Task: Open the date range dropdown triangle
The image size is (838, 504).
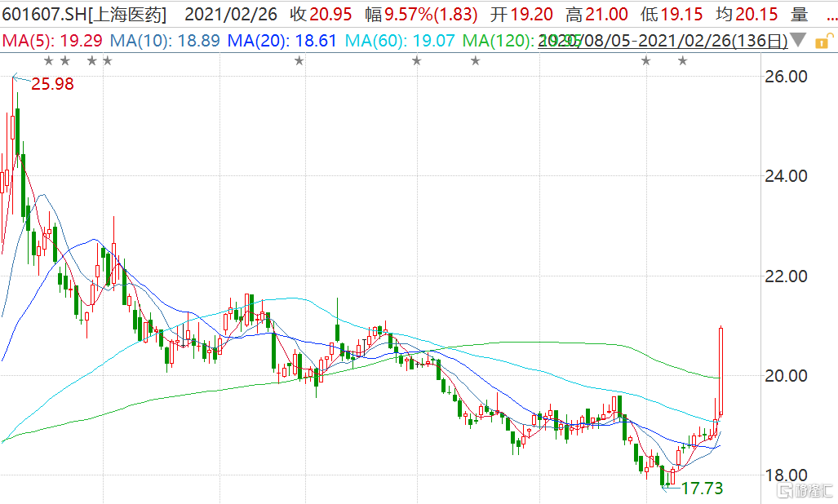Action: pos(798,39)
